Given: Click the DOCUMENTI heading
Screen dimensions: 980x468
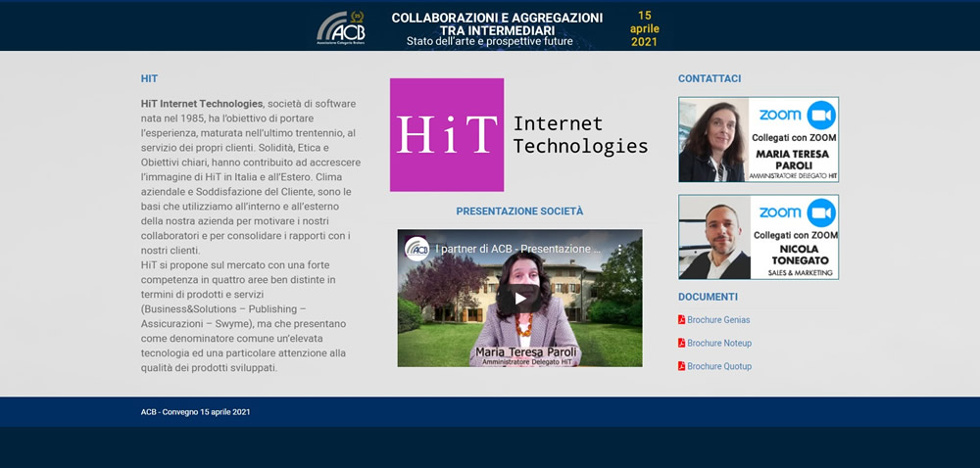Looking at the screenshot, I should tap(708, 297).
